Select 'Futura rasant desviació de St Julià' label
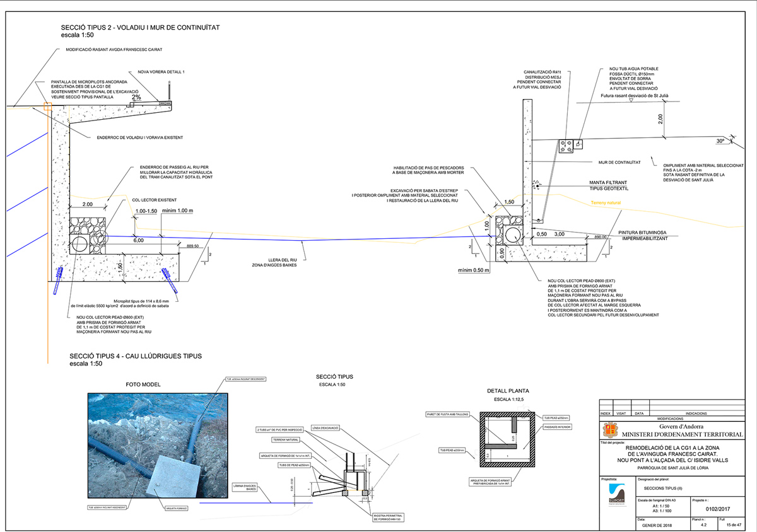The height and width of the screenshot is (532, 757). click(x=635, y=96)
